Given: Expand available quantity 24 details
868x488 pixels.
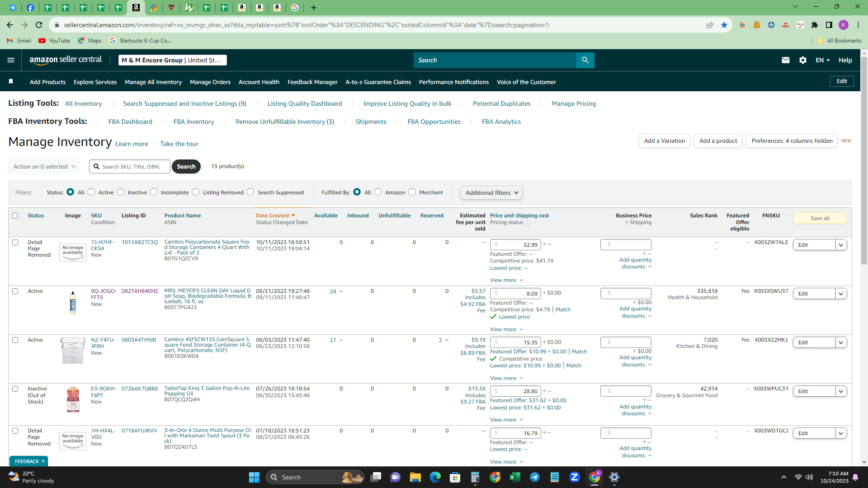Looking at the screenshot, I should tap(336, 291).
